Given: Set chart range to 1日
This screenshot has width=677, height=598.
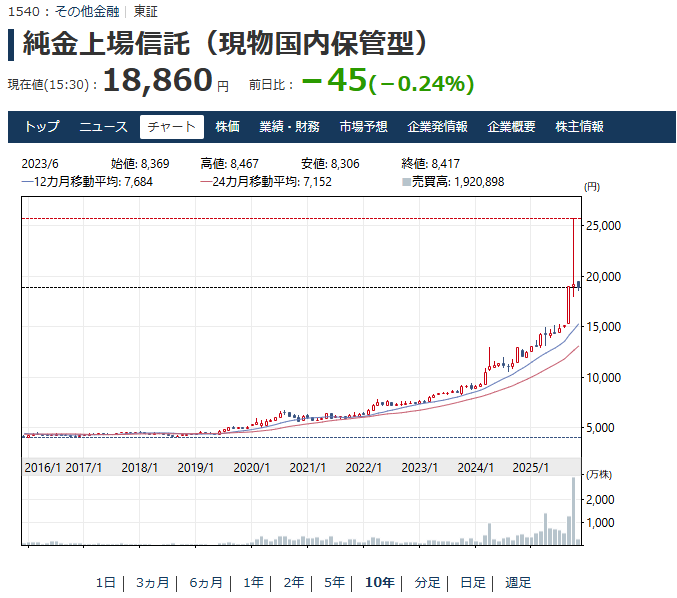Looking at the screenshot, I should (x=106, y=583).
